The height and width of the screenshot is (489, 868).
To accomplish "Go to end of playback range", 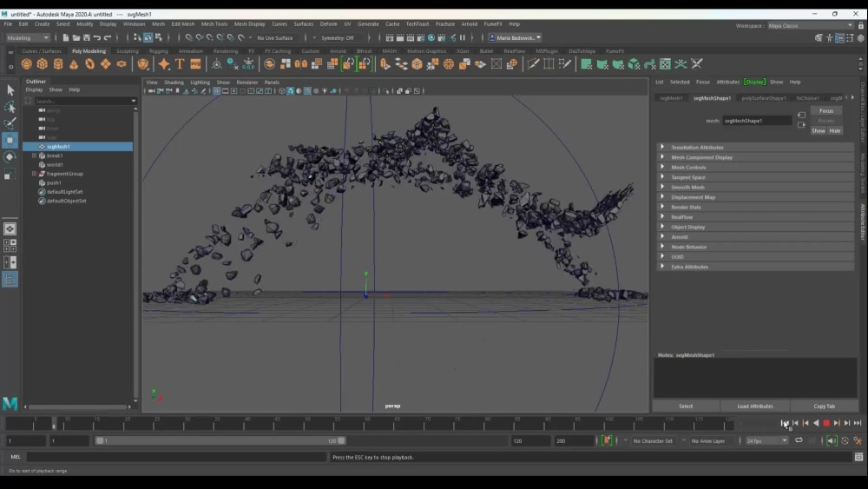I will [x=858, y=423].
